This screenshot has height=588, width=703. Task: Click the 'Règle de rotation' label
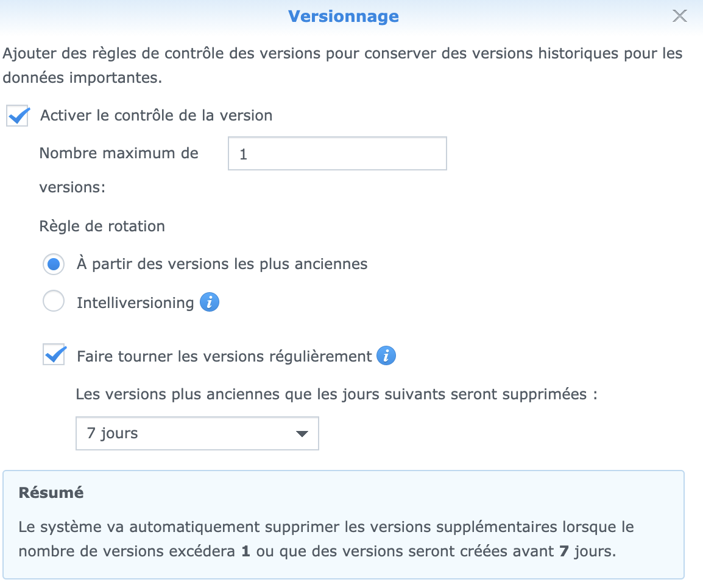coord(102,226)
